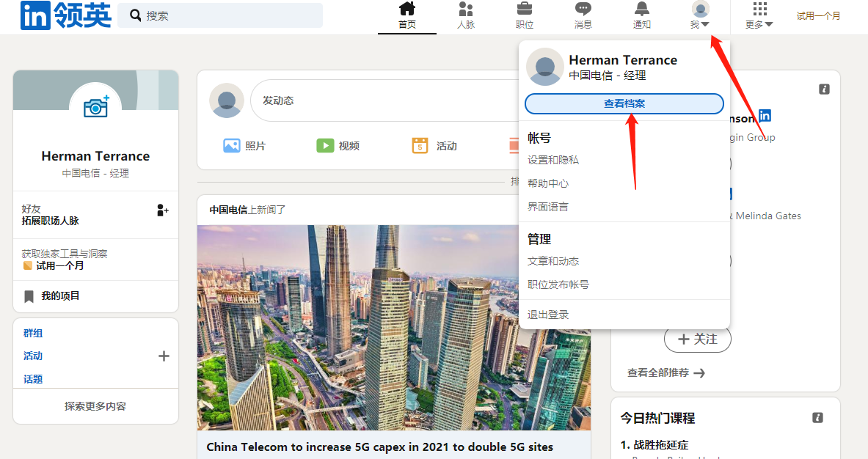Screen dimensions: 868x459
Task: Open the 职位 jobs tab
Action: point(524,16)
